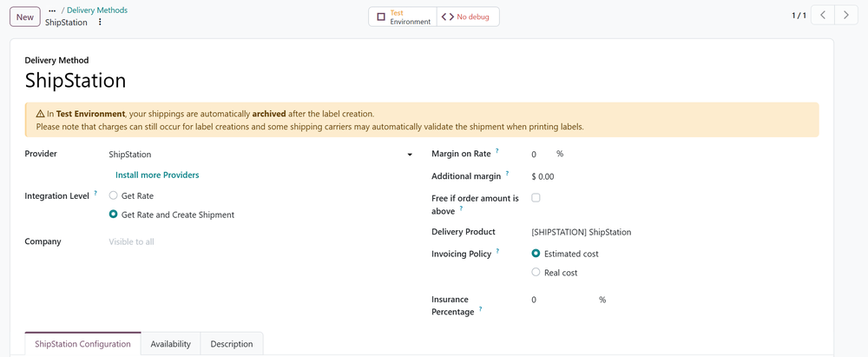Go to the next record arrow
This screenshot has width=868, height=357.
[x=845, y=16]
